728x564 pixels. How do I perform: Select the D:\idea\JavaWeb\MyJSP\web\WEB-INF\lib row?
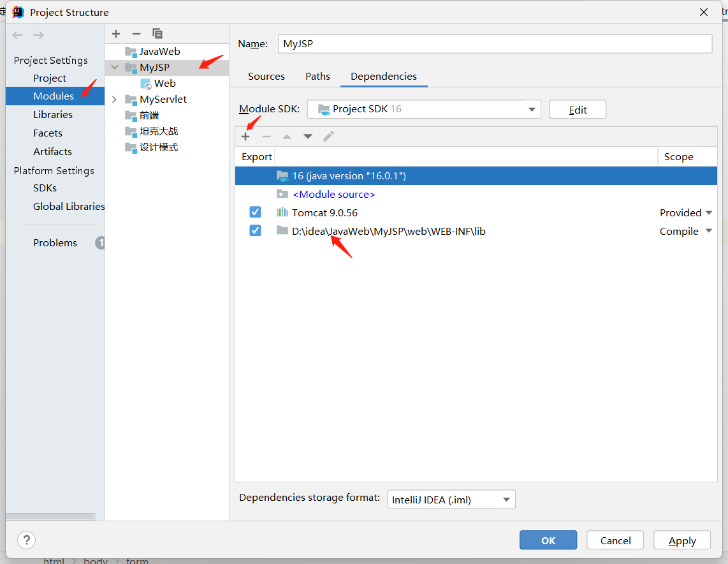click(476, 232)
